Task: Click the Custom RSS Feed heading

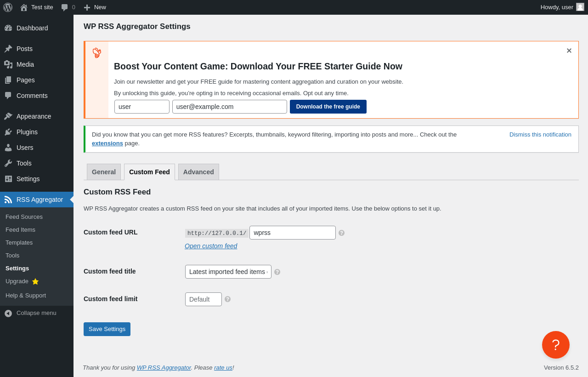Action: (117, 192)
